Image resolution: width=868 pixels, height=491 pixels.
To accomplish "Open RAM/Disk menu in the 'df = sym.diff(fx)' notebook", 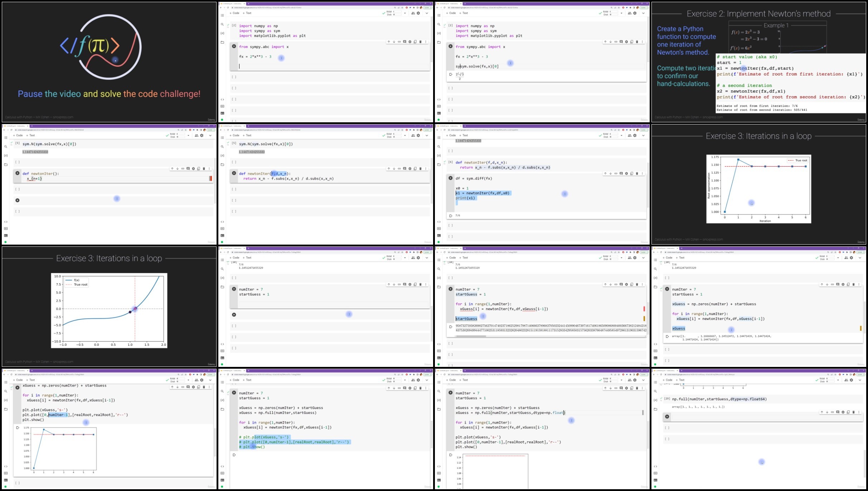I will coord(621,136).
